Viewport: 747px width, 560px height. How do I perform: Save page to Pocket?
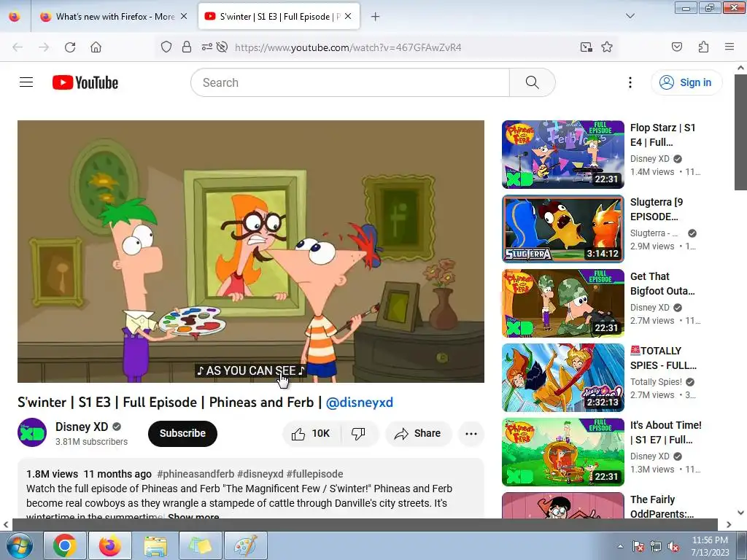pyautogui.click(x=677, y=47)
